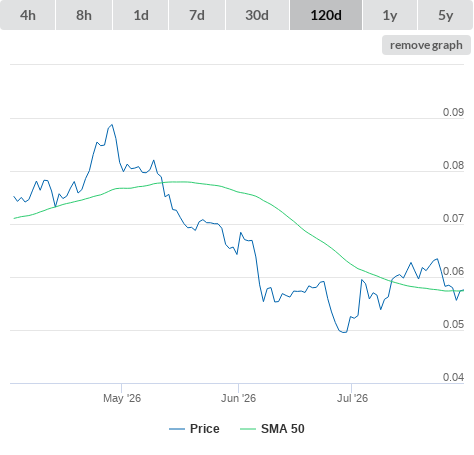Choose the 1d chart range

click(x=141, y=15)
